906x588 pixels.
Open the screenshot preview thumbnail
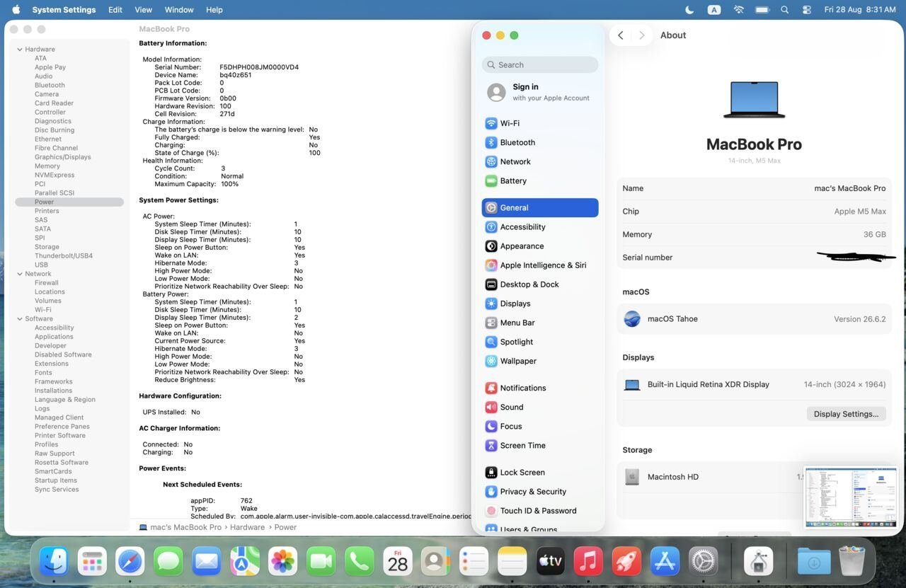851,497
